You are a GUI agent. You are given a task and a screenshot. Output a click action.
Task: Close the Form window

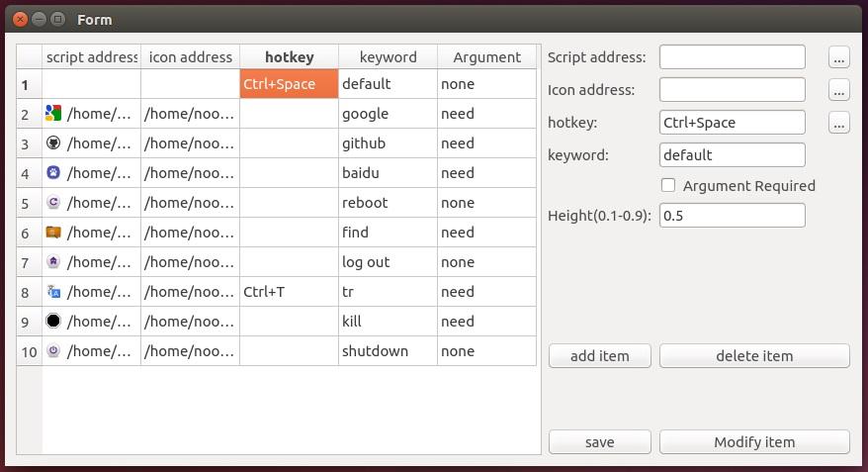(x=20, y=20)
